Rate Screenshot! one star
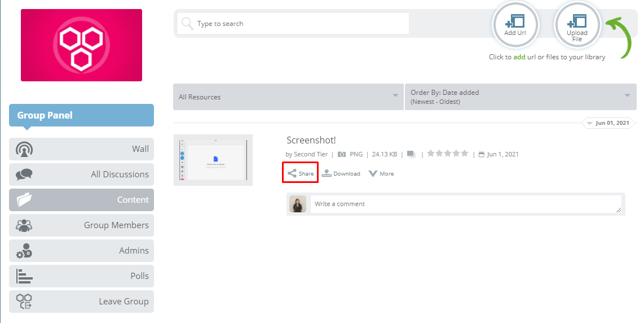The height and width of the screenshot is (323, 644). coord(431,154)
